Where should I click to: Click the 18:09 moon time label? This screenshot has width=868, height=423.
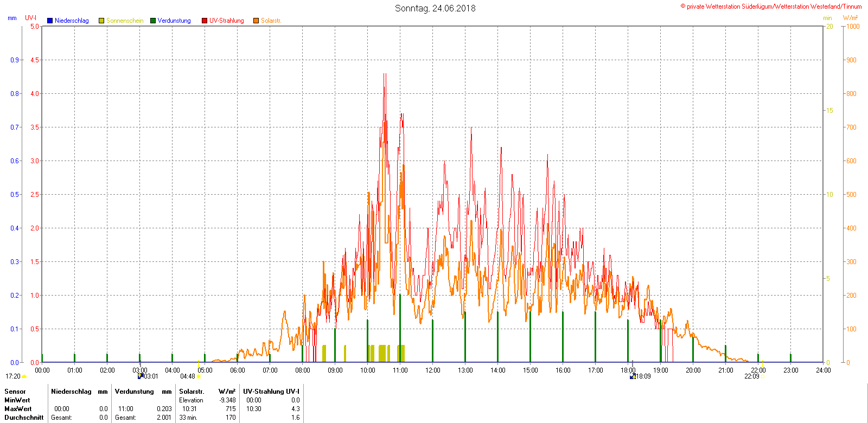[643, 376]
